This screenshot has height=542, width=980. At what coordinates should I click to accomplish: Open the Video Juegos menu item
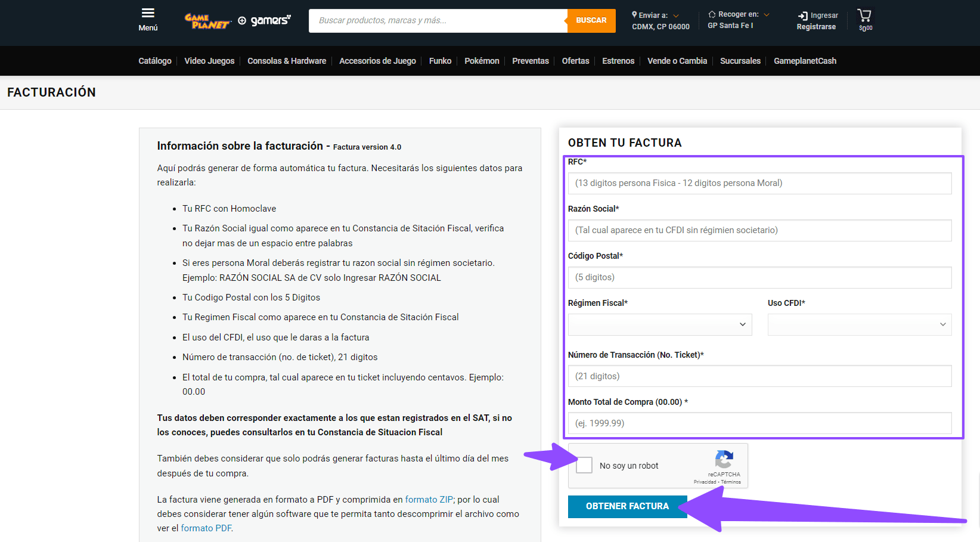(209, 61)
